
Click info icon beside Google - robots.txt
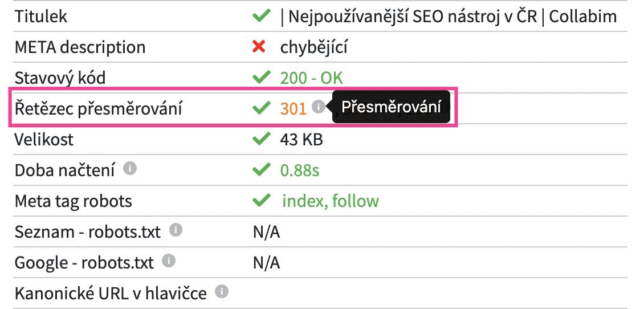click(x=169, y=261)
